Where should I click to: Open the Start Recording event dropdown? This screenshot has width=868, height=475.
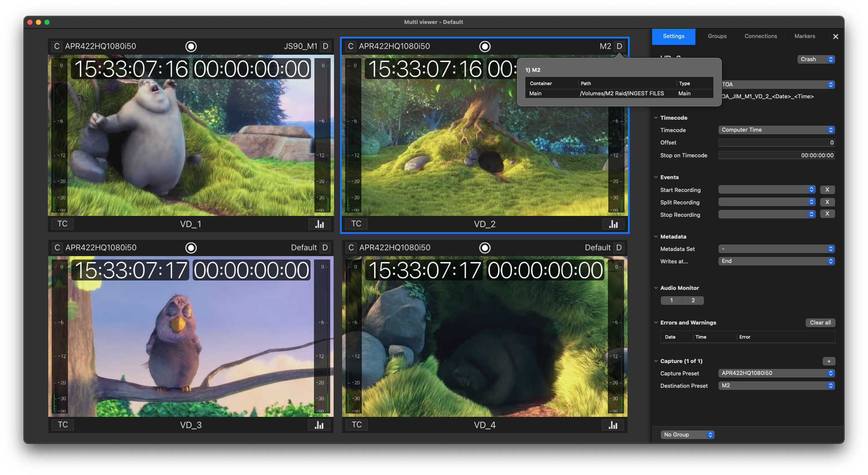coord(767,189)
